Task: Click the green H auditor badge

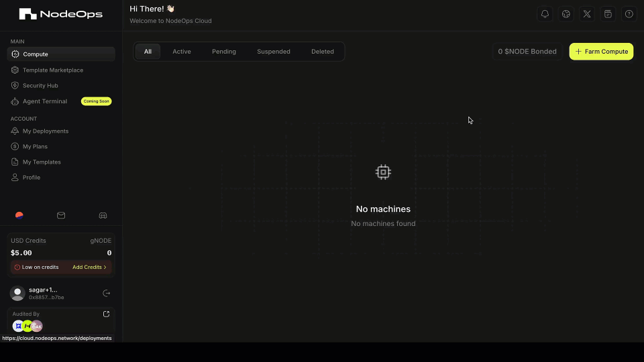Action: tap(28, 326)
